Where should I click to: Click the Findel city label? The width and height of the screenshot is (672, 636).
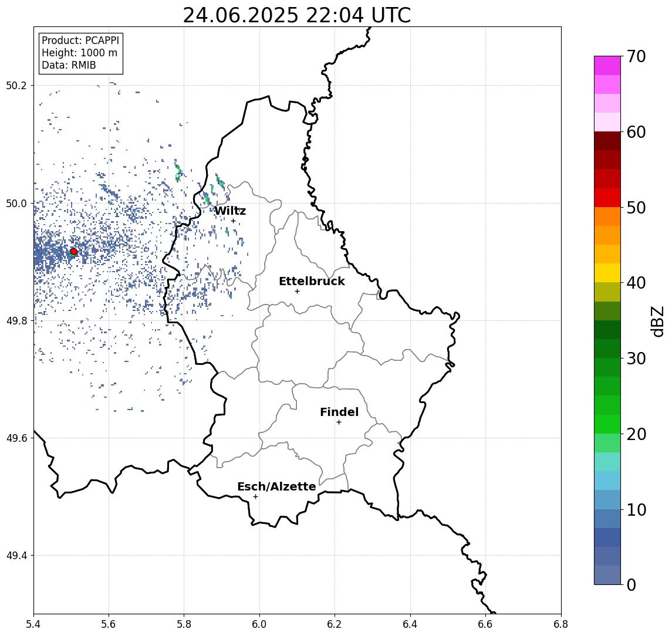tap(339, 412)
